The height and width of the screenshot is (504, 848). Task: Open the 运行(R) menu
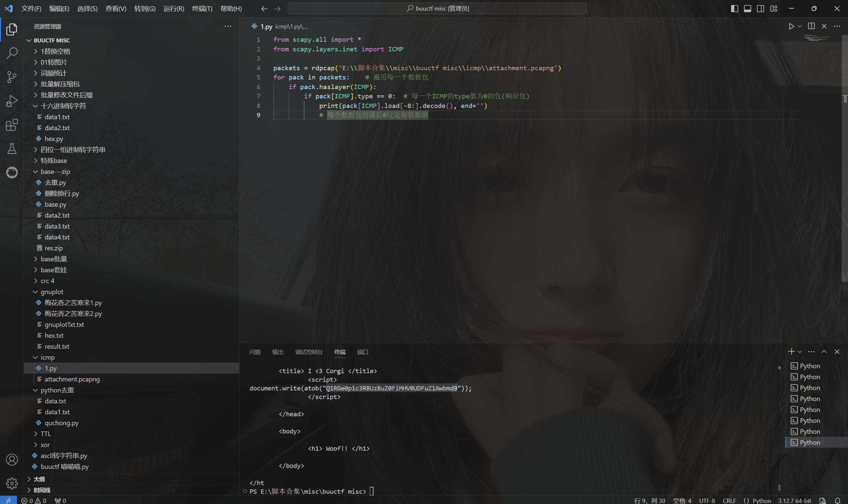(x=174, y=9)
